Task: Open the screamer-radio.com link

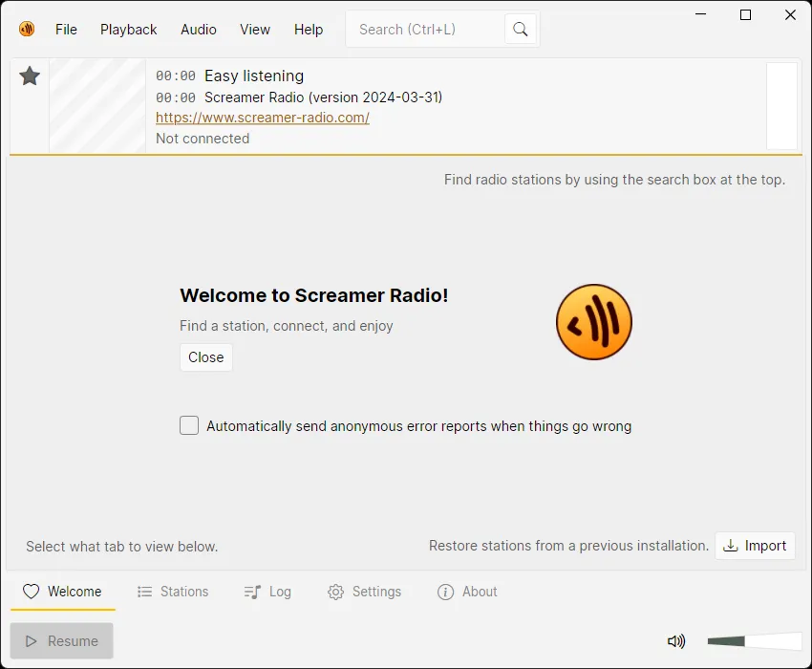Action: [x=263, y=118]
